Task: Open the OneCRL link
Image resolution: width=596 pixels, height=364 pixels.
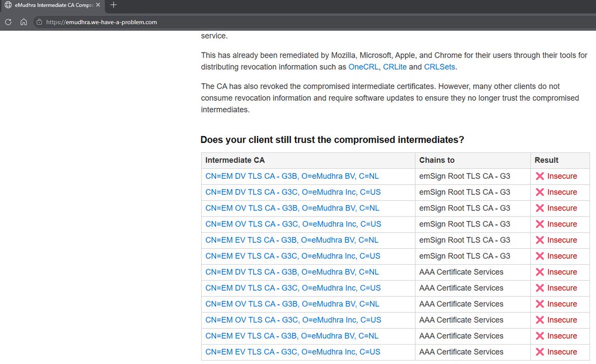Action: [364, 67]
